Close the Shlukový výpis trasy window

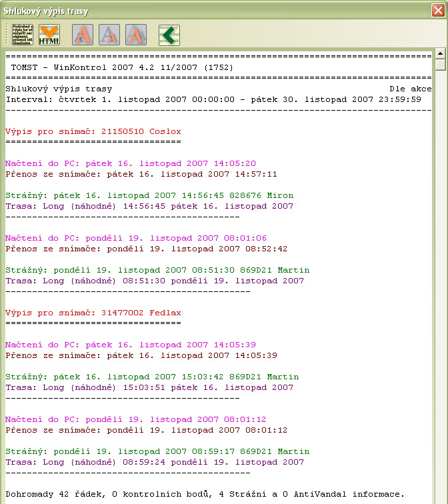[x=439, y=10]
